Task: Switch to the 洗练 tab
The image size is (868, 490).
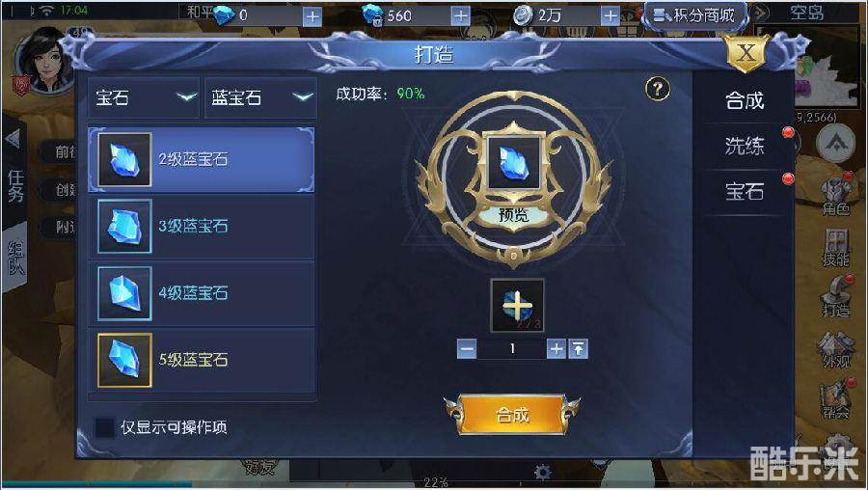Action: 745,147
